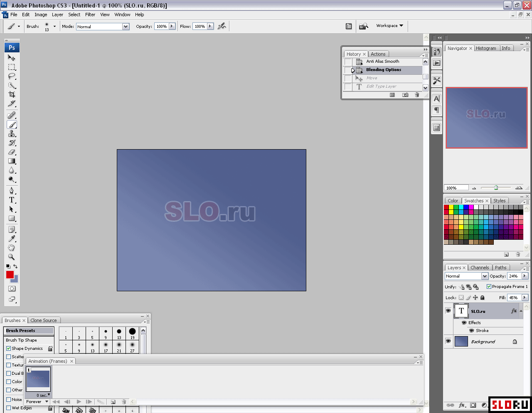532x413 pixels.
Task: Switch to the Channels tab
Action: pyautogui.click(x=480, y=268)
